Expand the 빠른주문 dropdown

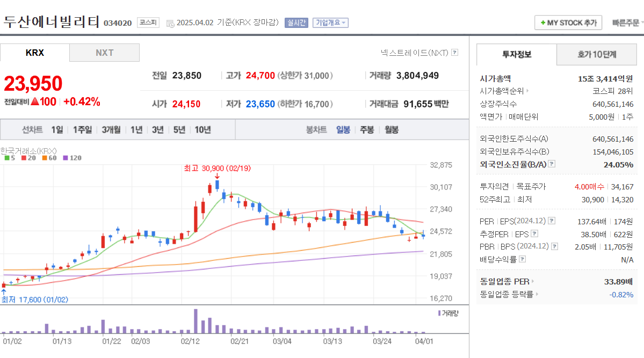[x=627, y=23]
